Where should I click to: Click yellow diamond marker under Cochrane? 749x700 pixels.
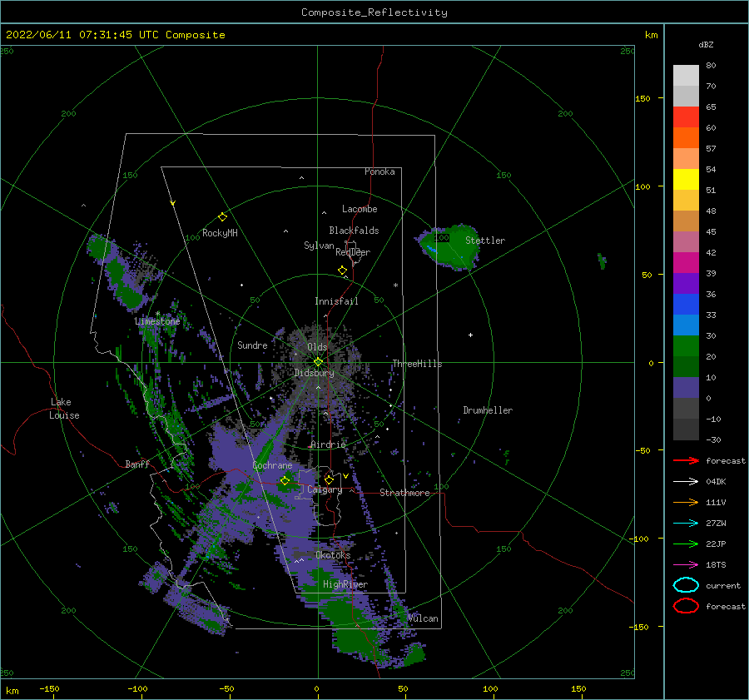285,481
